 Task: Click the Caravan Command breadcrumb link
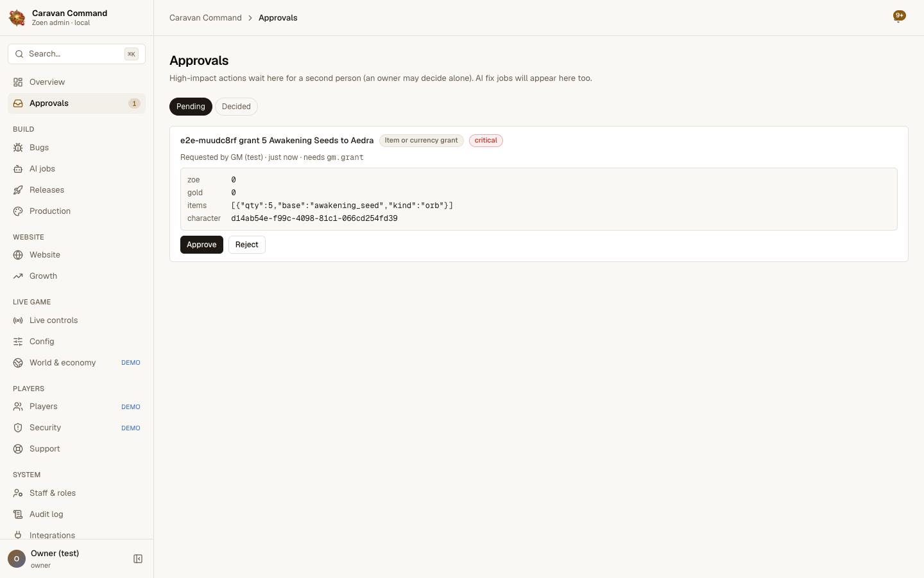tap(205, 18)
